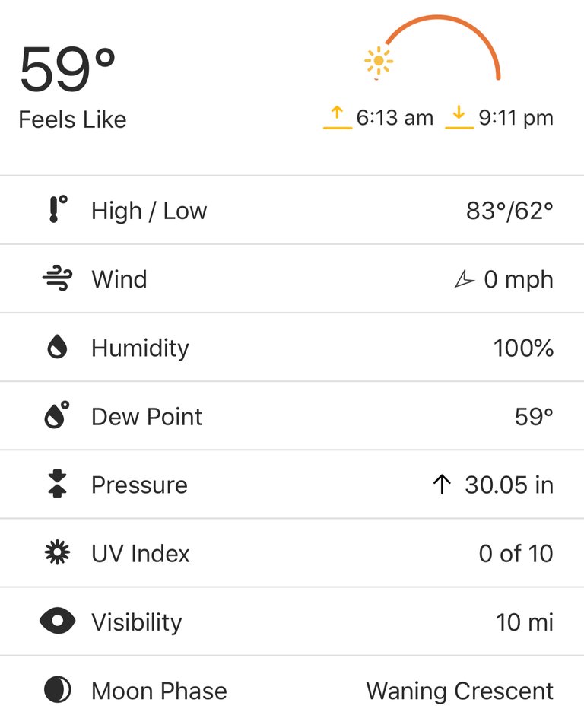Screen dimensions: 584x728
Task: Tap the wind gust icon
Action: click(58, 278)
